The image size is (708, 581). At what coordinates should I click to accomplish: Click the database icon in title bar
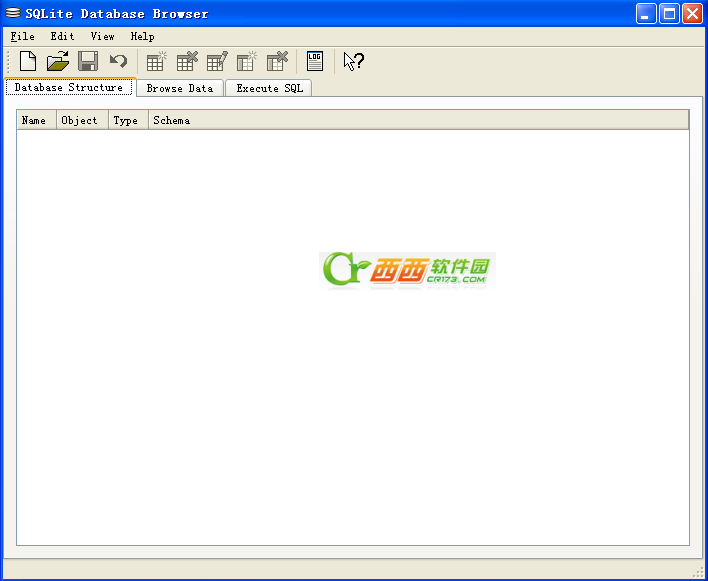[x=13, y=13]
